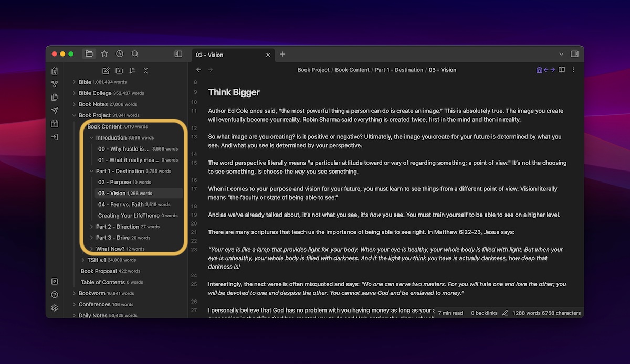Click the new folder icon
The height and width of the screenshot is (364, 630).
(119, 71)
